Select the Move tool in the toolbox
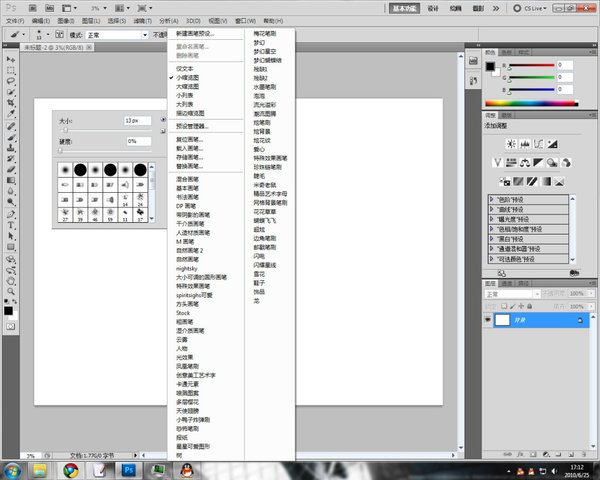This screenshot has height=480, width=600. [x=11, y=59]
